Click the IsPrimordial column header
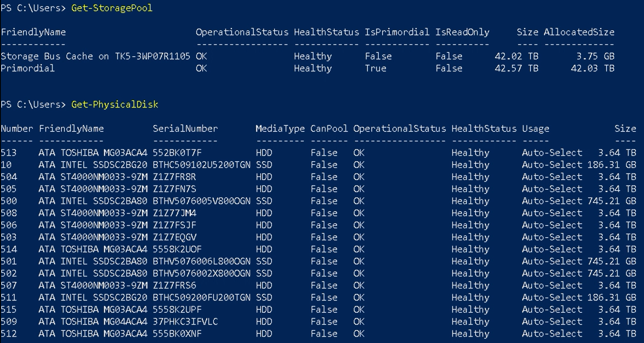Image resolution: width=644 pixels, height=343 pixels. [x=397, y=32]
